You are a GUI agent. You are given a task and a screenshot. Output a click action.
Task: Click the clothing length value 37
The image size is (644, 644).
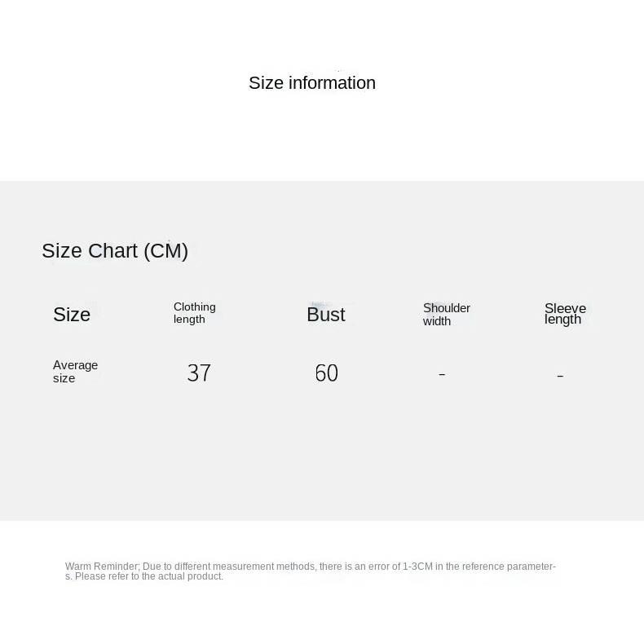199,373
